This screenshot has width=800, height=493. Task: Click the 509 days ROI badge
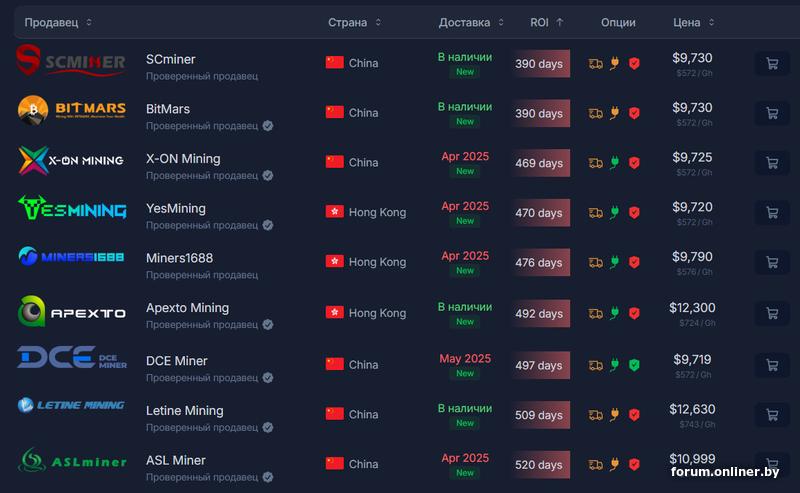coord(540,415)
